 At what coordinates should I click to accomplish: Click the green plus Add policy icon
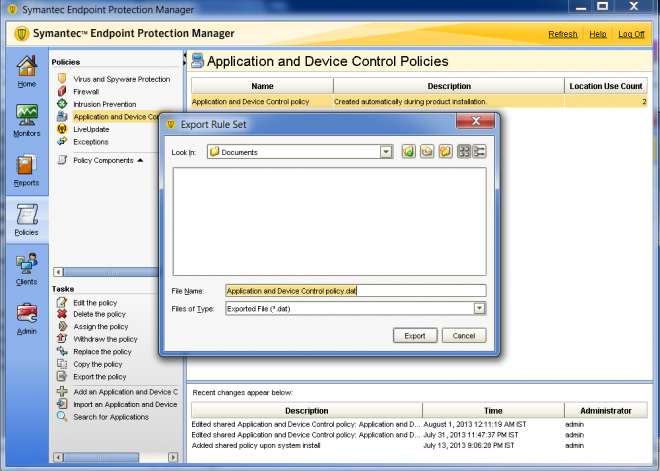(x=62, y=391)
